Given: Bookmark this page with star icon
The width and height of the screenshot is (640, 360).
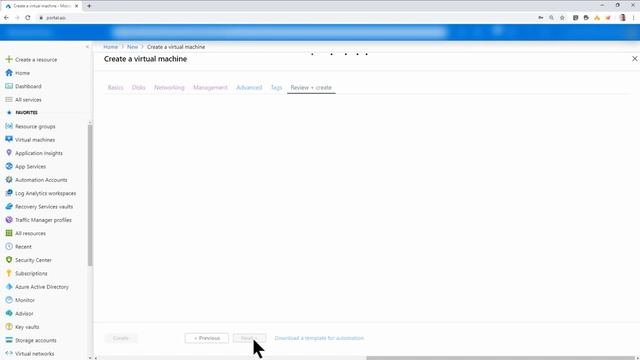Looking at the screenshot, I should click(562, 18).
